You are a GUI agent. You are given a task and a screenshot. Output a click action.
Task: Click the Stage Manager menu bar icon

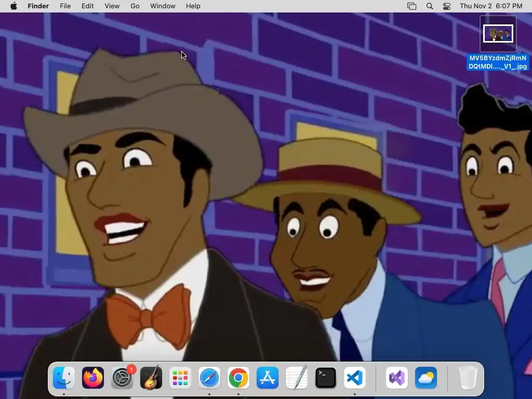[411, 6]
